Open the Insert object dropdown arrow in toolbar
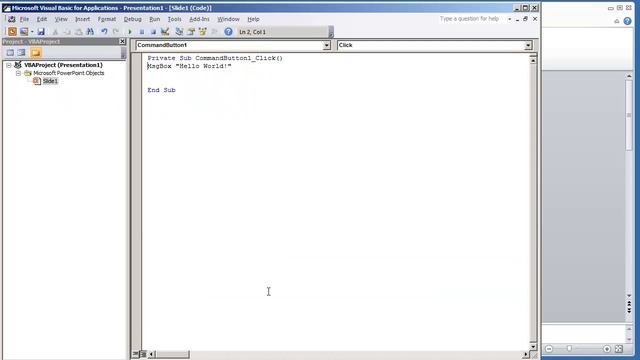 click(x=32, y=31)
